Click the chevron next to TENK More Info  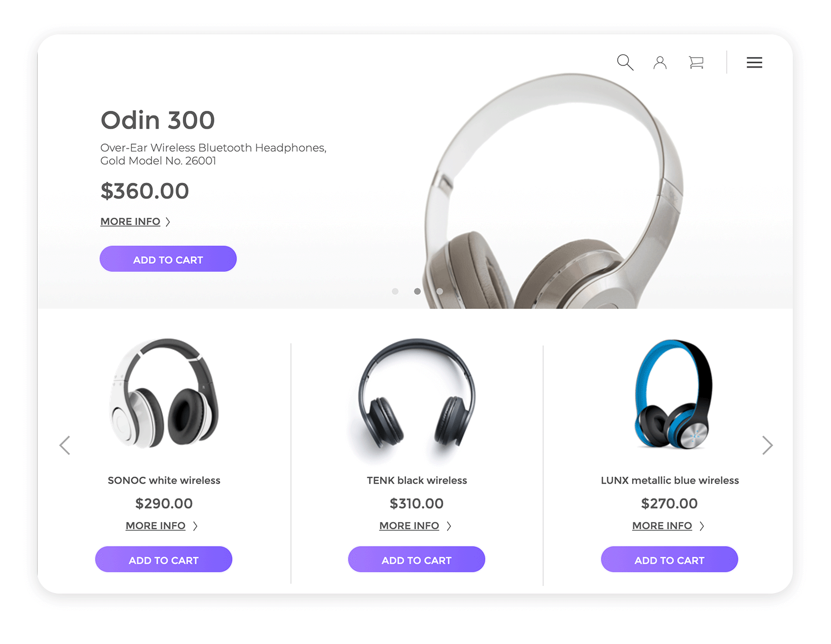click(x=449, y=526)
